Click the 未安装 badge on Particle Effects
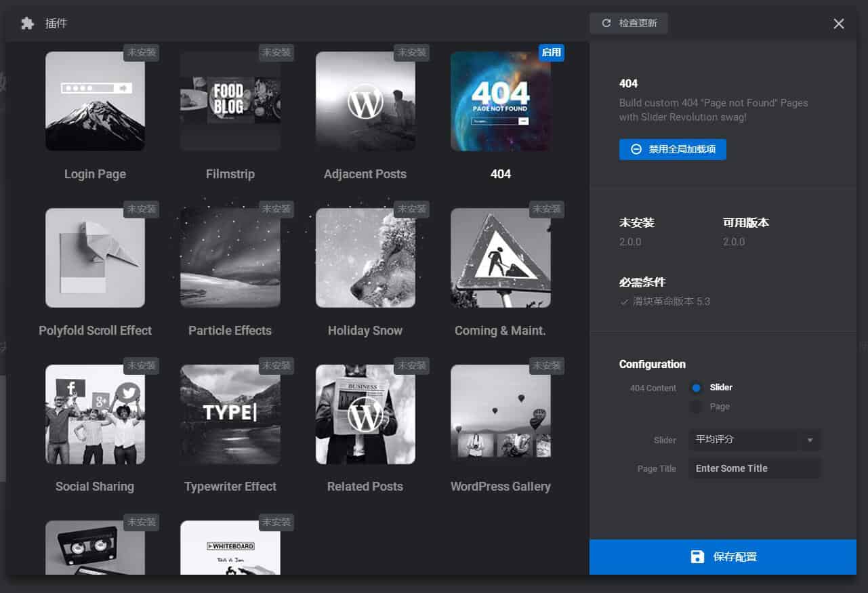This screenshot has width=868, height=593. [x=276, y=209]
